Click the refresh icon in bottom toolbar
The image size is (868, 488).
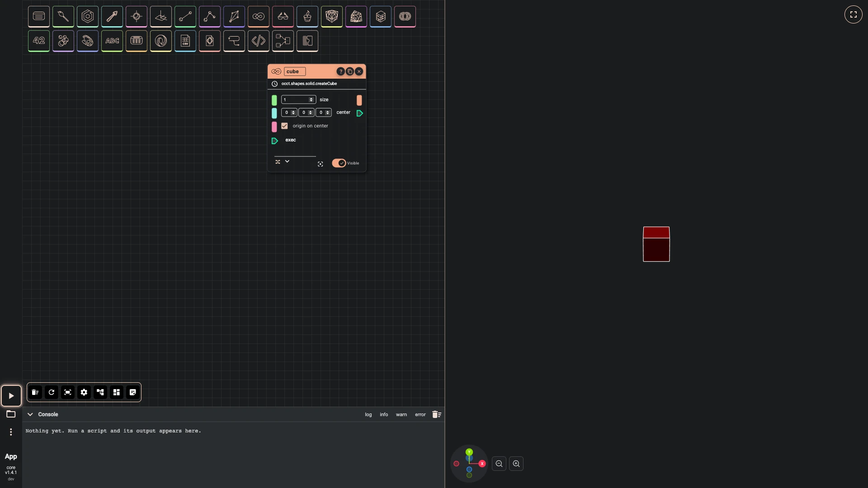pyautogui.click(x=52, y=392)
